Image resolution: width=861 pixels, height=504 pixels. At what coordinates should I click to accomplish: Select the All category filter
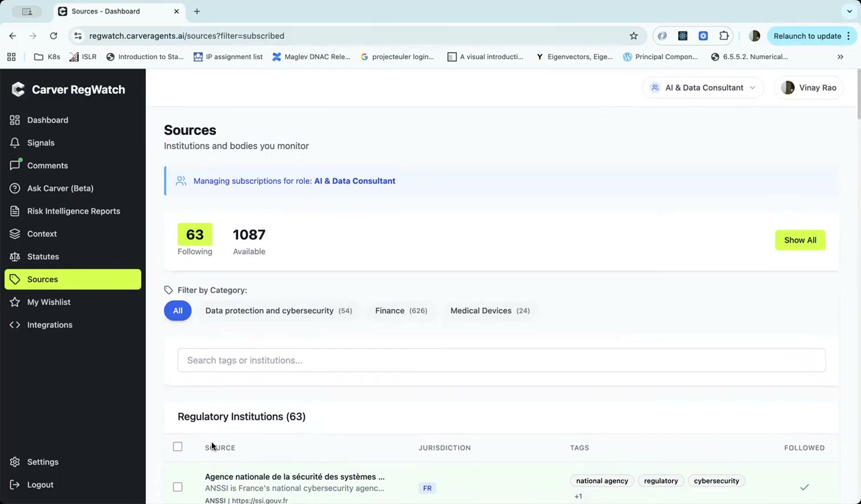click(178, 311)
